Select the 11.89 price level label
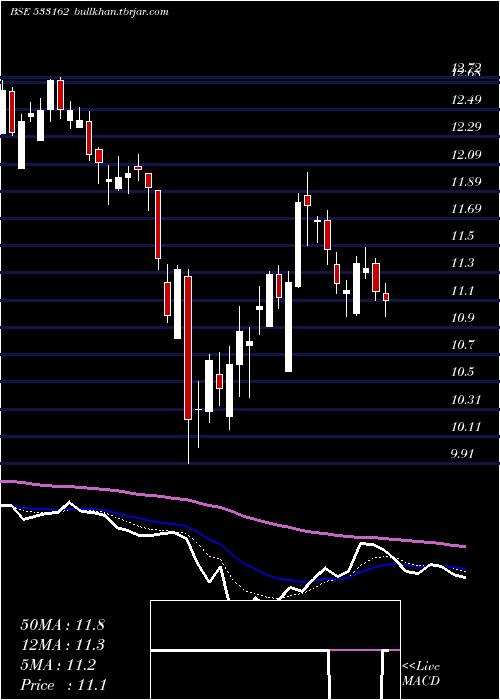 pos(466,182)
